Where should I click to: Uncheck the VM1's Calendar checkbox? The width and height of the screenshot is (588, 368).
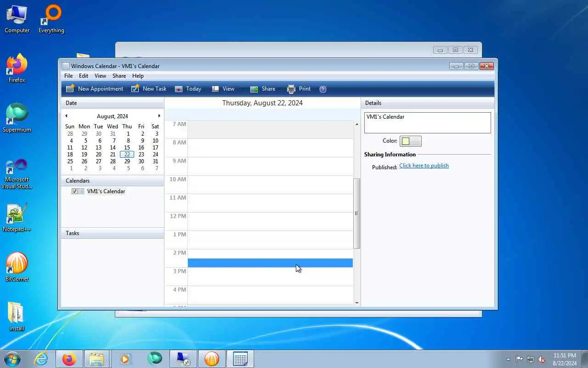(x=74, y=191)
